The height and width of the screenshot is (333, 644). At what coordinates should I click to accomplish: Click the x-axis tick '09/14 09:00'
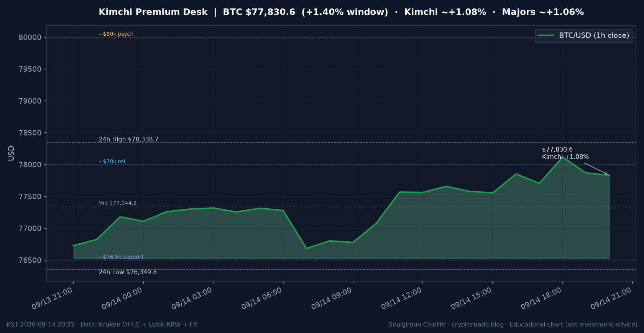[x=332, y=298]
